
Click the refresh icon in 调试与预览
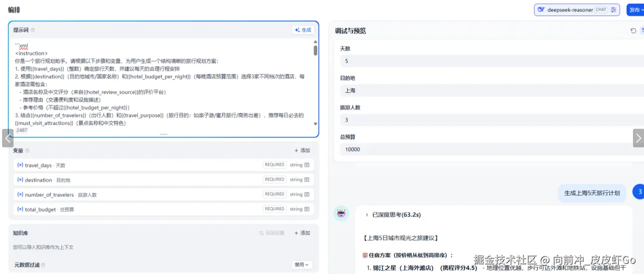click(x=633, y=31)
